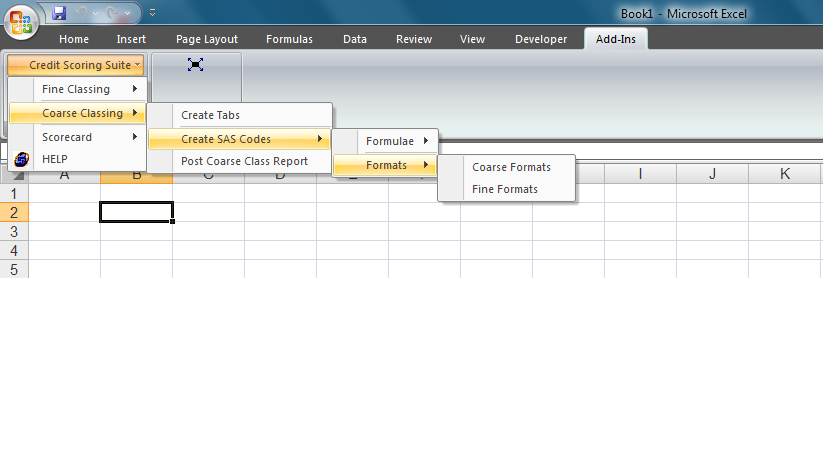The width and height of the screenshot is (823, 460).
Task: Select row 5 header
Action: click(14, 269)
